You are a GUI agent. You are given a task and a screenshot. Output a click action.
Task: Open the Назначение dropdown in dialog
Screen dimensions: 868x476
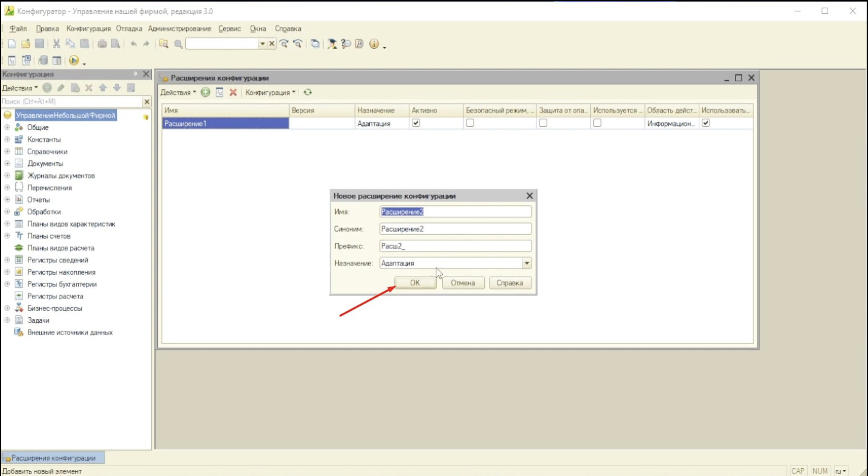tap(526, 263)
